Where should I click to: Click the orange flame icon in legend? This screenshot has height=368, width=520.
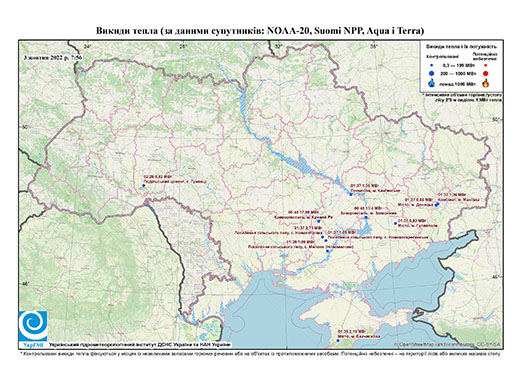tap(486, 83)
